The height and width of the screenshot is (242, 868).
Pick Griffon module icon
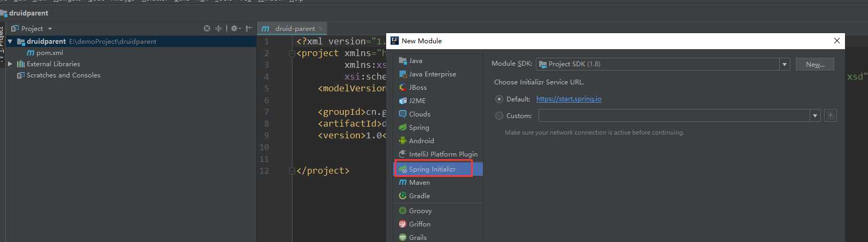403,224
